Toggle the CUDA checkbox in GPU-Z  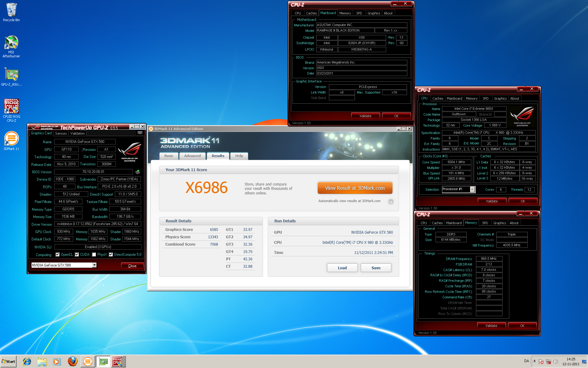tap(77, 255)
